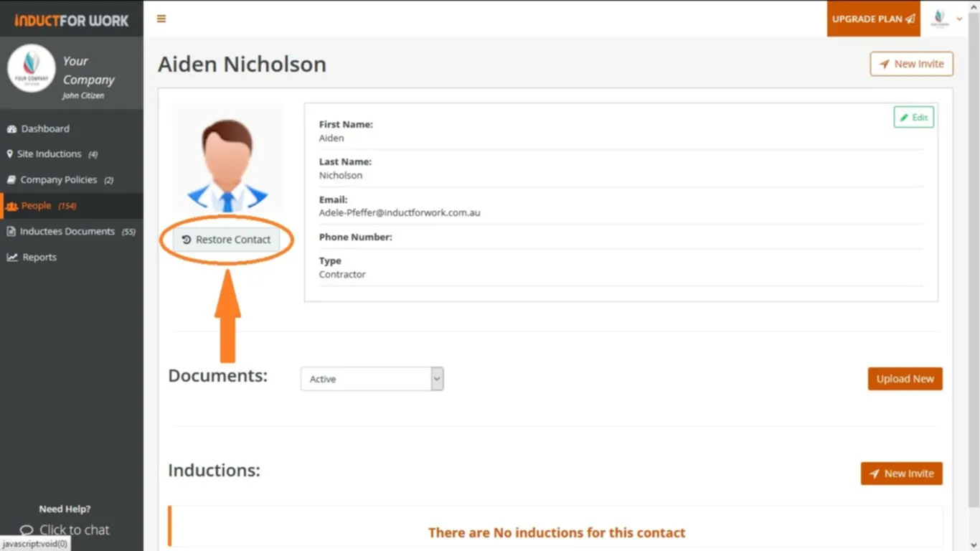Click the company logo avatar in sidebar
The height and width of the screenshot is (551, 980).
click(32, 69)
